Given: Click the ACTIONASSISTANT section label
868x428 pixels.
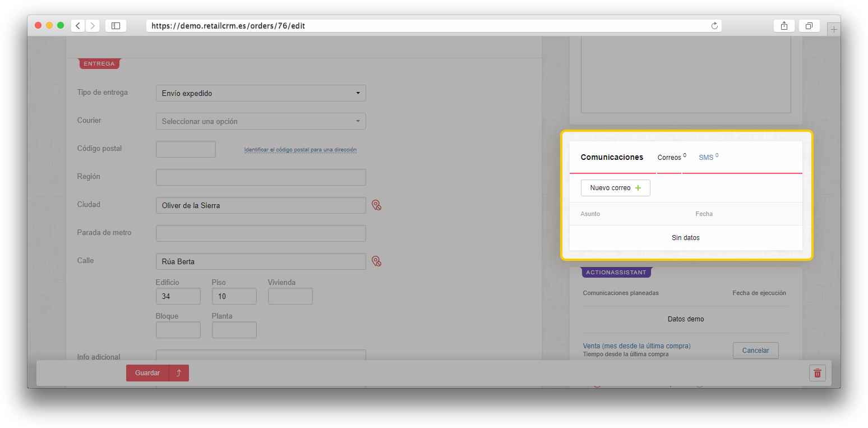Looking at the screenshot, I should pos(616,273).
